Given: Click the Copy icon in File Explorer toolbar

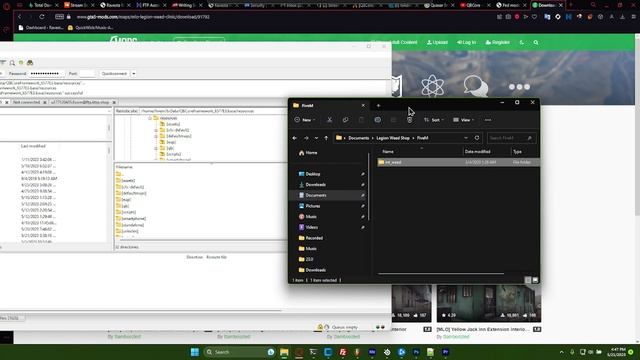Looking at the screenshot, I should [x=345, y=120].
